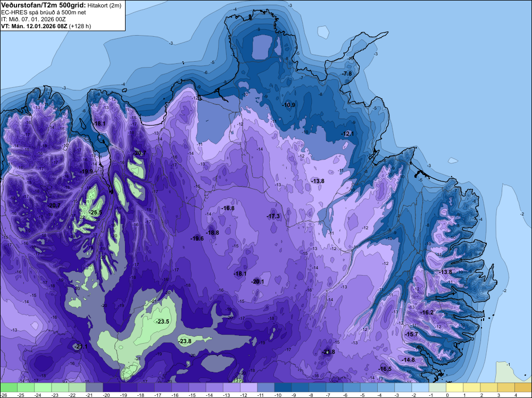Viewport: 532px width, 398px height.
Task: Click the -10.9 temperature label
Action: 289,105
